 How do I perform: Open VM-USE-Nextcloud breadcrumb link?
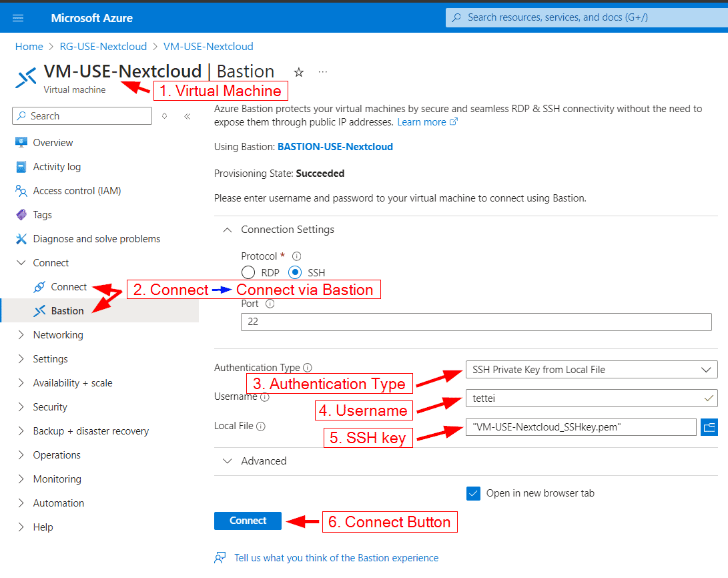tap(208, 47)
